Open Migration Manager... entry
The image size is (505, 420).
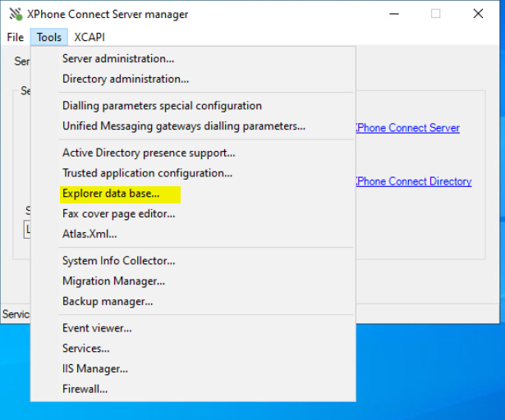point(193,281)
